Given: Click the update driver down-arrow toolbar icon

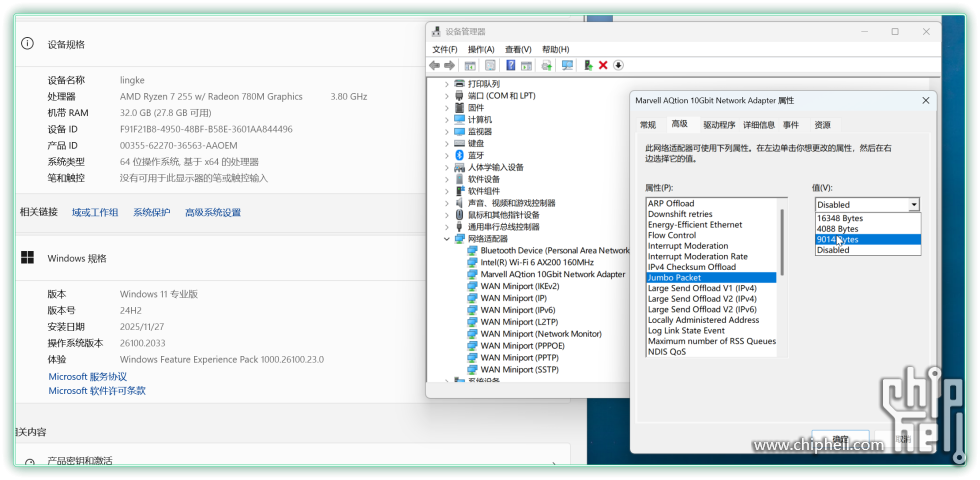Looking at the screenshot, I should click(619, 65).
